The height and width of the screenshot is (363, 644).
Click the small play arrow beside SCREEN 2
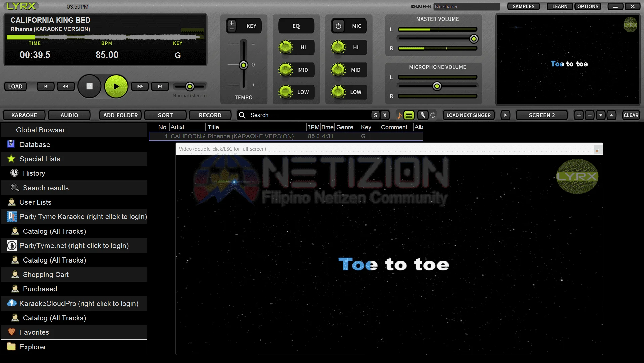tap(505, 115)
